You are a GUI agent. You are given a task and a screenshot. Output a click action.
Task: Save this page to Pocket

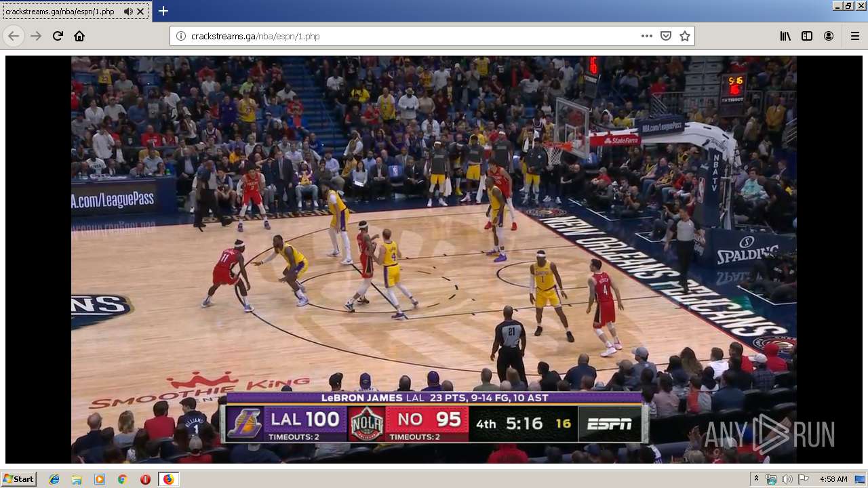(x=666, y=36)
